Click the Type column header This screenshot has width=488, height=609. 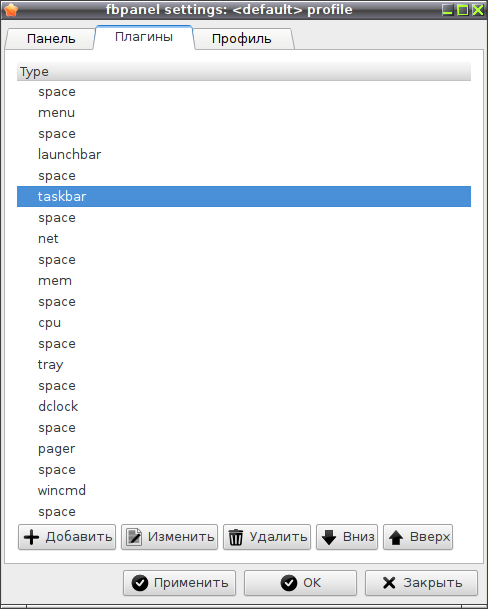tap(244, 71)
